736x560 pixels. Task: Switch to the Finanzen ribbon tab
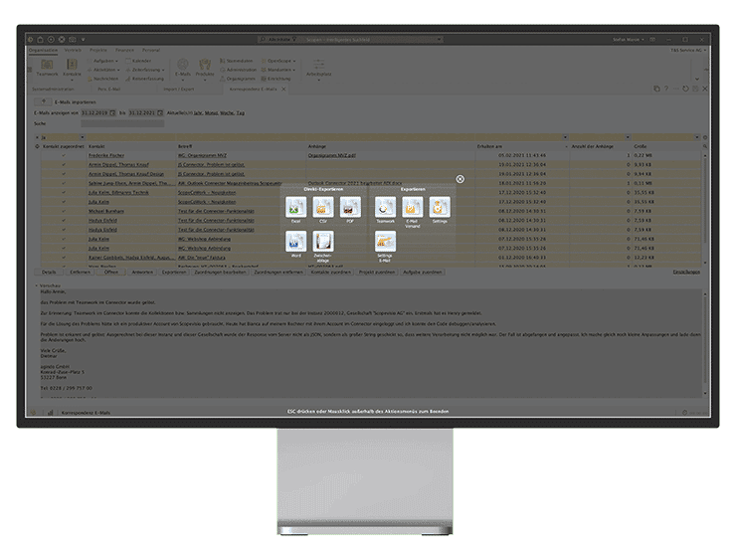(125, 50)
